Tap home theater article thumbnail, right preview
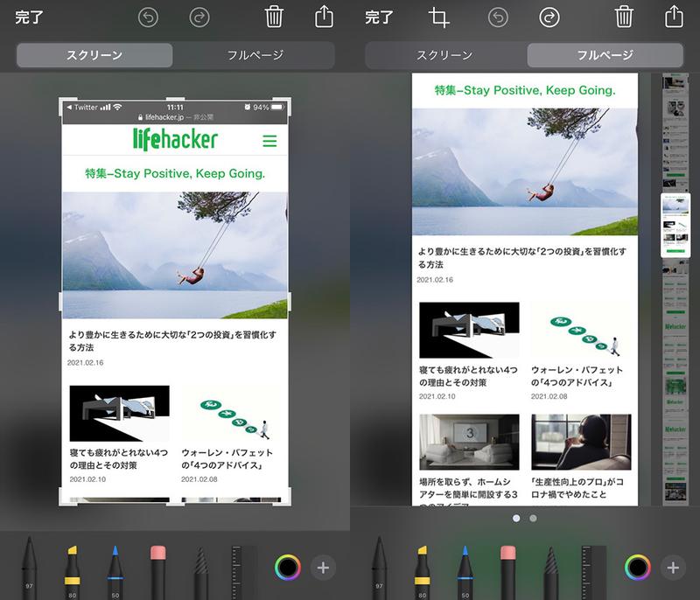The width and height of the screenshot is (700, 600). click(469, 442)
